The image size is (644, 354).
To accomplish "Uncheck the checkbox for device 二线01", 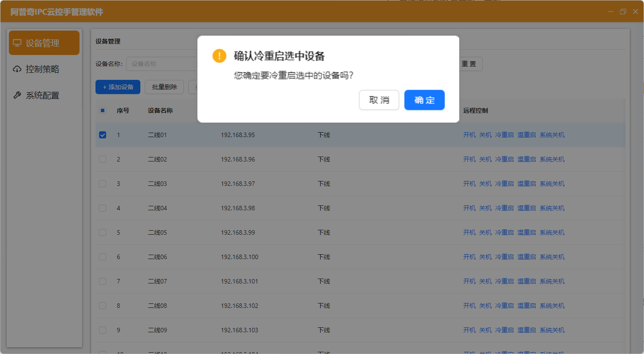I will tap(102, 134).
